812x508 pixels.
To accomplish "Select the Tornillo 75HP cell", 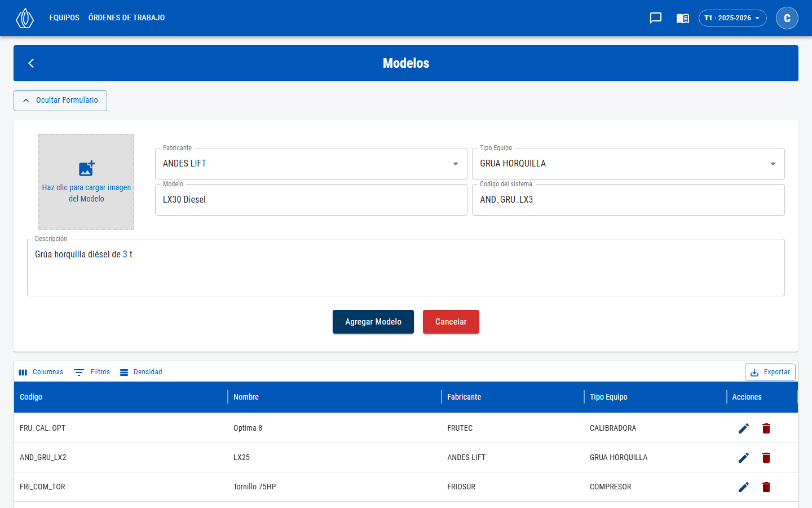I will coord(334,487).
